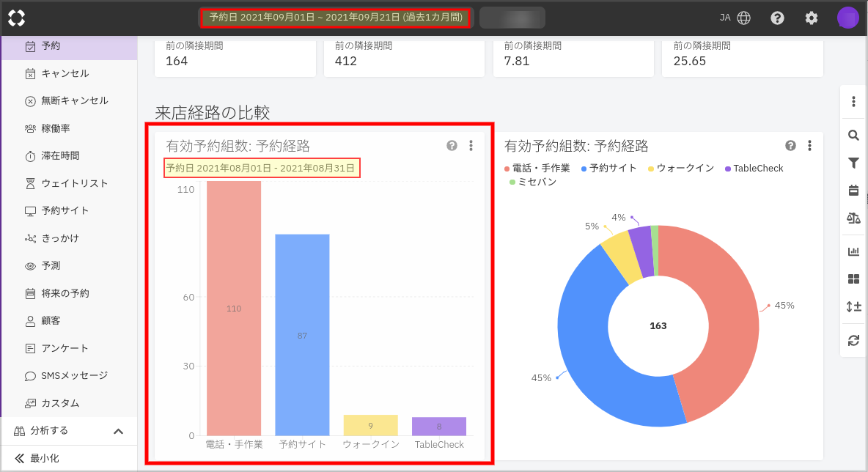Click the red 電話・手作業 bar in chart

(234, 308)
